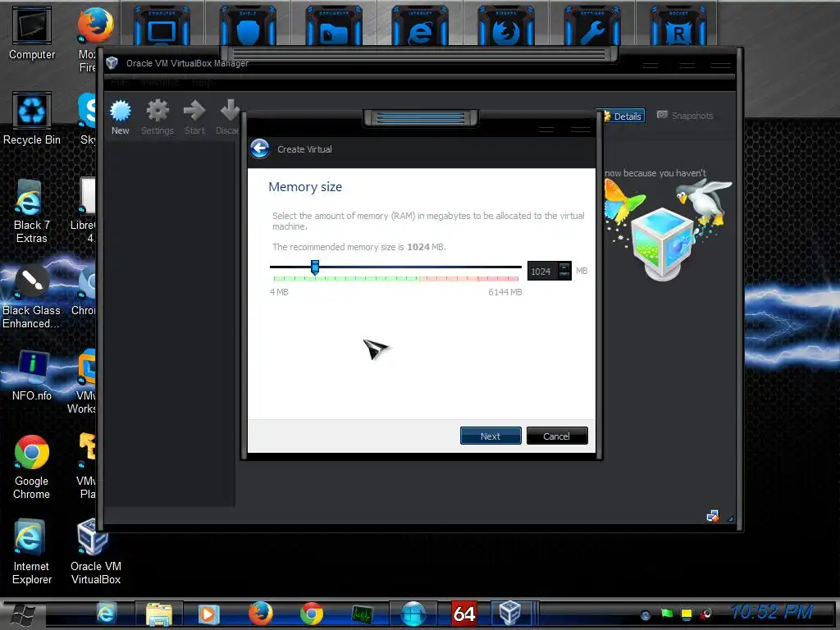Select the Computer desktop icon
Viewport: 840px width, 630px height.
click(32, 34)
